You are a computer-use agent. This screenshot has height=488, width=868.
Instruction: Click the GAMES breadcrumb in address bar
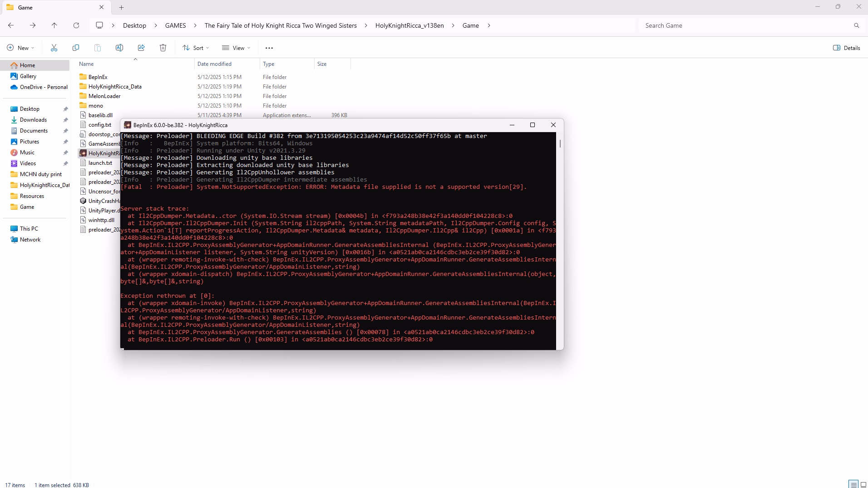click(x=175, y=25)
